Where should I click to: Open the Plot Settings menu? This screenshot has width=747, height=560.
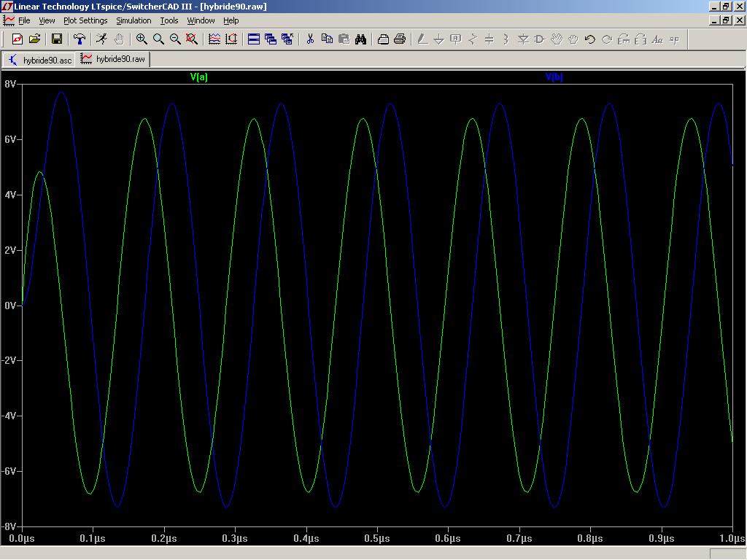click(x=85, y=20)
